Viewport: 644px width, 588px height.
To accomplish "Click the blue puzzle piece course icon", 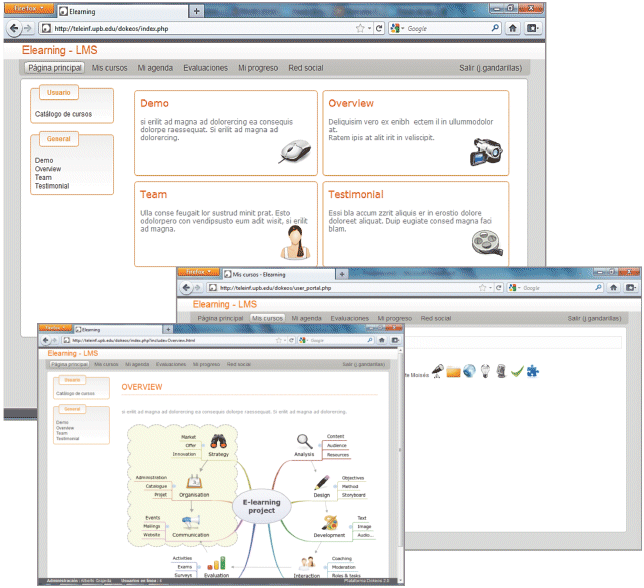I will tap(533, 372).
